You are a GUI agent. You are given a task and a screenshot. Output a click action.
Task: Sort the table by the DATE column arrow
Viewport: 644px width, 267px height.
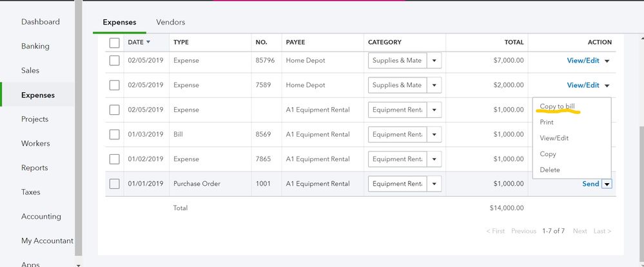pyautogui.click(x=149, y=42)
